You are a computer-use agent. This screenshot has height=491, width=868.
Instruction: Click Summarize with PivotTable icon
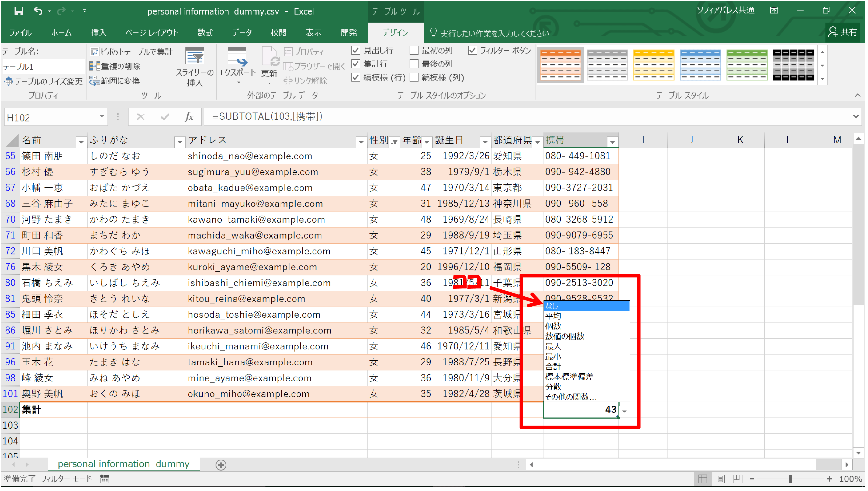(x=95, y=52)
